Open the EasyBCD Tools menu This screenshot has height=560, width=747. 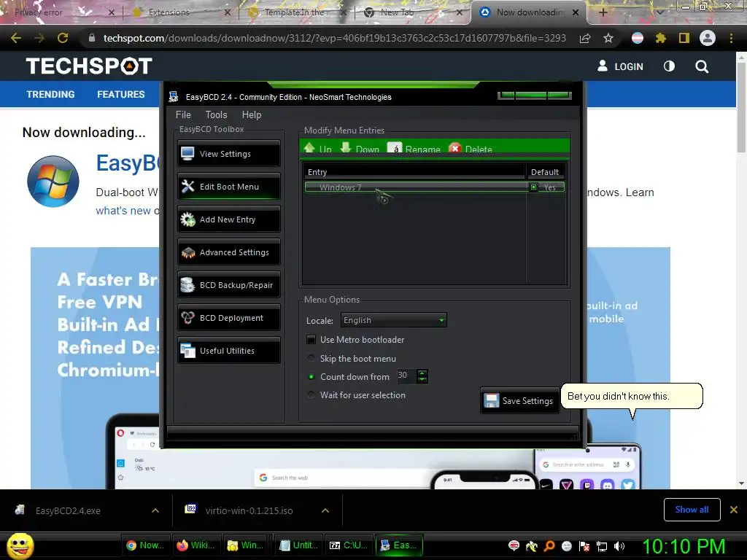pyautogui.click(x=216, y=114)
